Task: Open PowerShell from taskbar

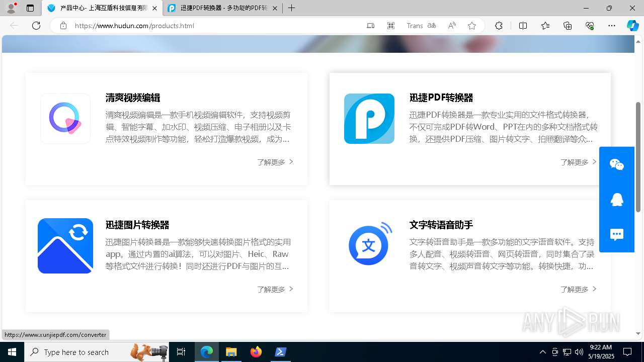Action: tap(281, 352)
